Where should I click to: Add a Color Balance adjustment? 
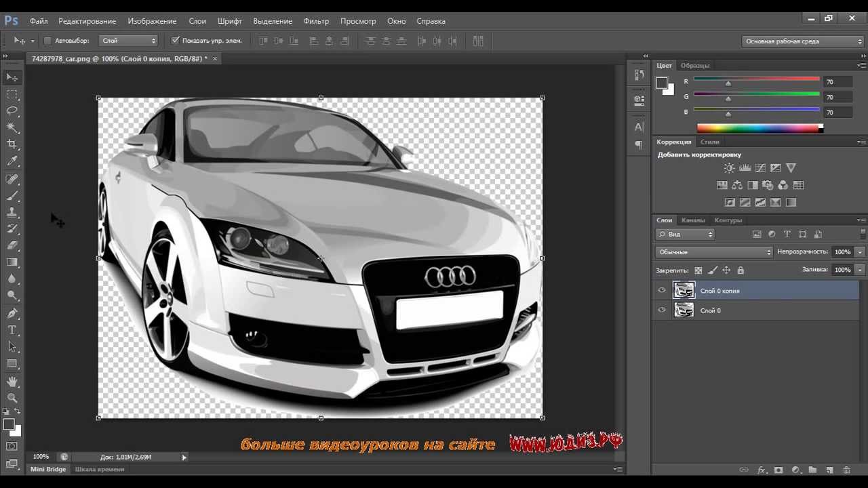pos(737,185)
